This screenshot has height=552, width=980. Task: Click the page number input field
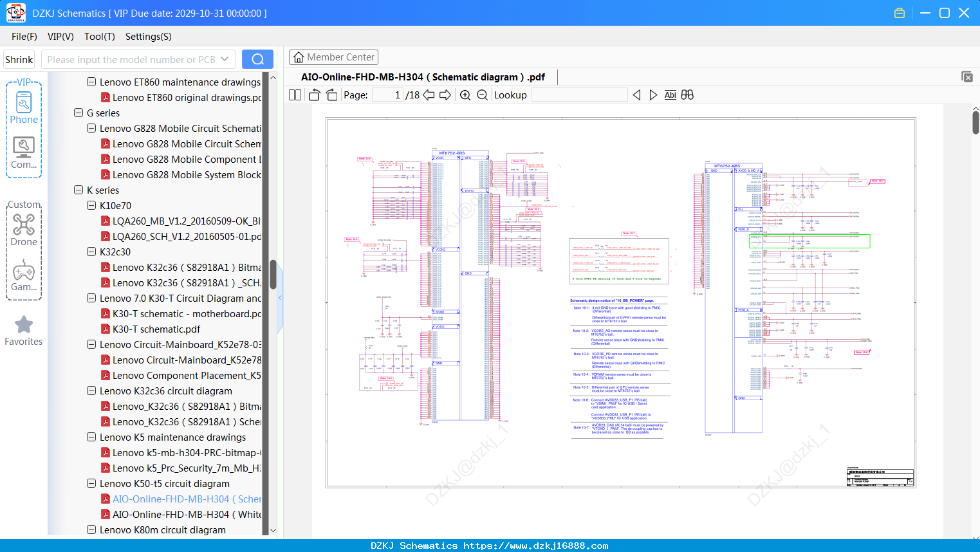click(x=388, y=95)
